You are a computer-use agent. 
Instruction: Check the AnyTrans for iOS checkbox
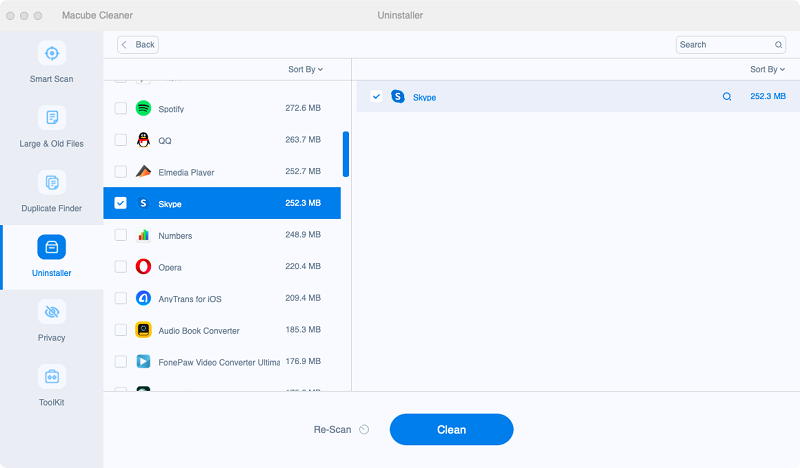pos(120,298)
